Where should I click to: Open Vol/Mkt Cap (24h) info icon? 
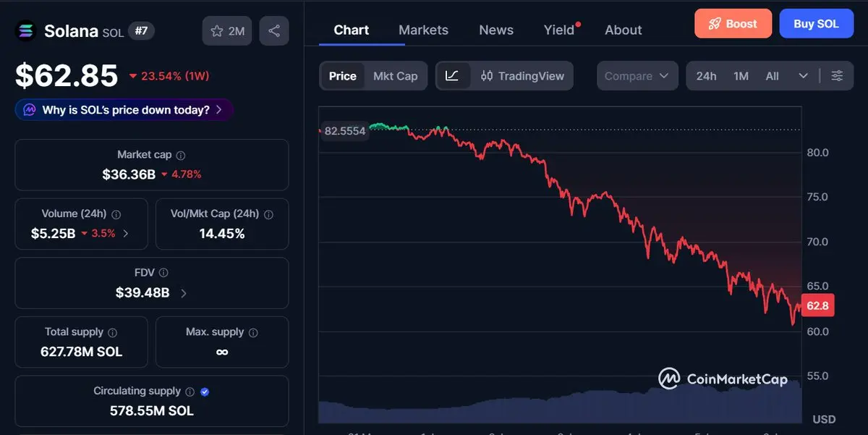(268, 214)
